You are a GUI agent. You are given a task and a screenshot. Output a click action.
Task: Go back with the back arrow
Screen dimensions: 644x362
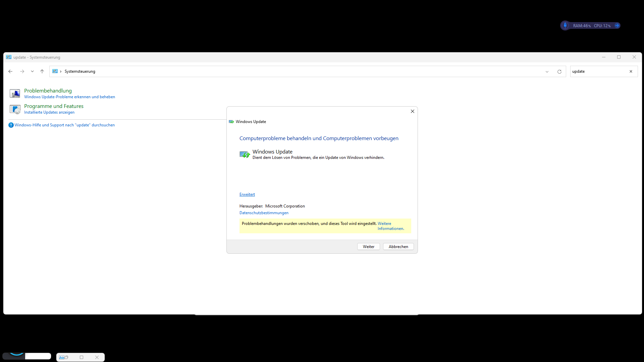point(10,71)
